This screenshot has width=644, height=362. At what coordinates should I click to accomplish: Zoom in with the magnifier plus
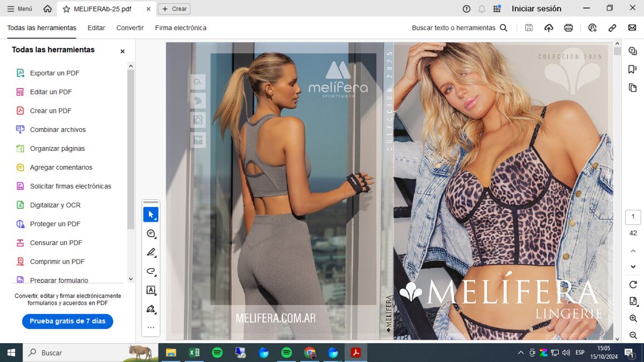tap(633, 319)
